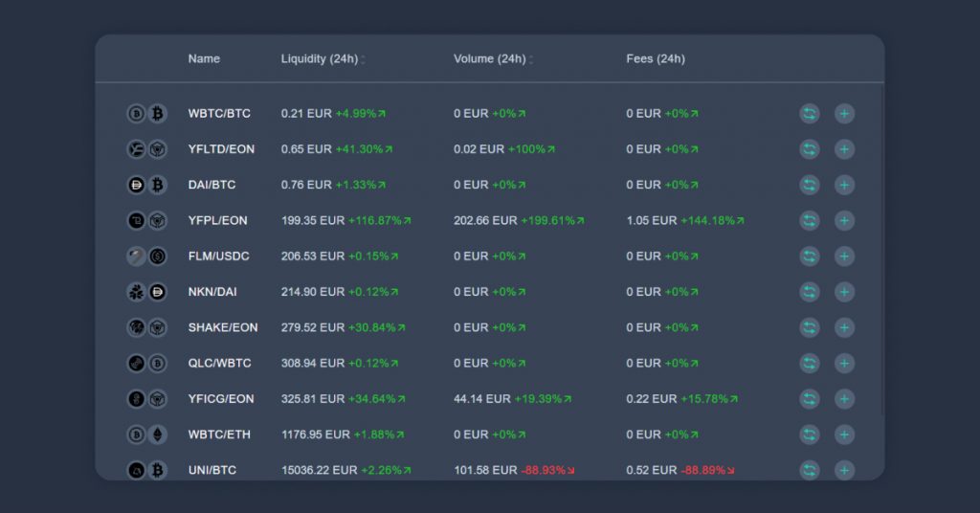
Task: Open the YFPL/EON pair name
Action: click(x=217, y=220)
